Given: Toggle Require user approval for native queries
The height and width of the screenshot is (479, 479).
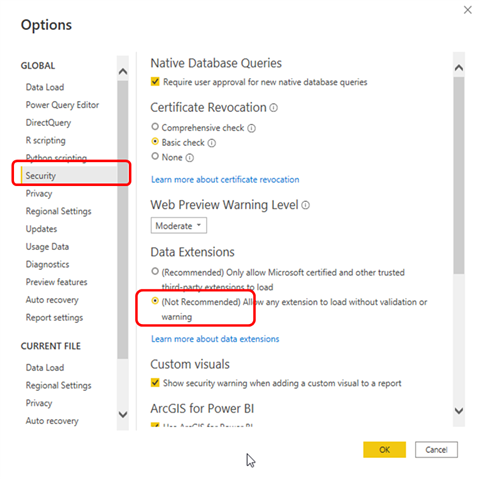Looking at the screenshot, I should [155, 82].
